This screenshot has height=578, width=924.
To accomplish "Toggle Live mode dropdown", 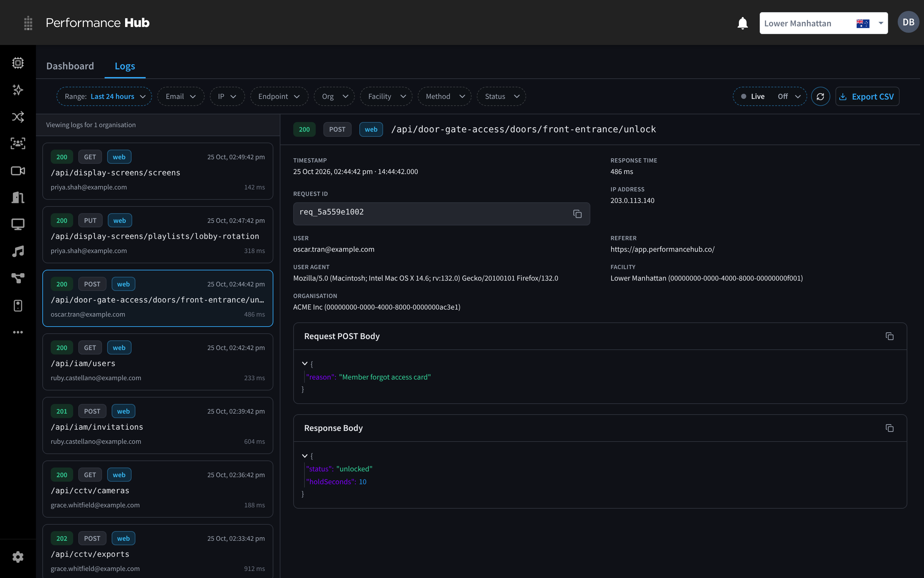I will click(x=770, y=96).
